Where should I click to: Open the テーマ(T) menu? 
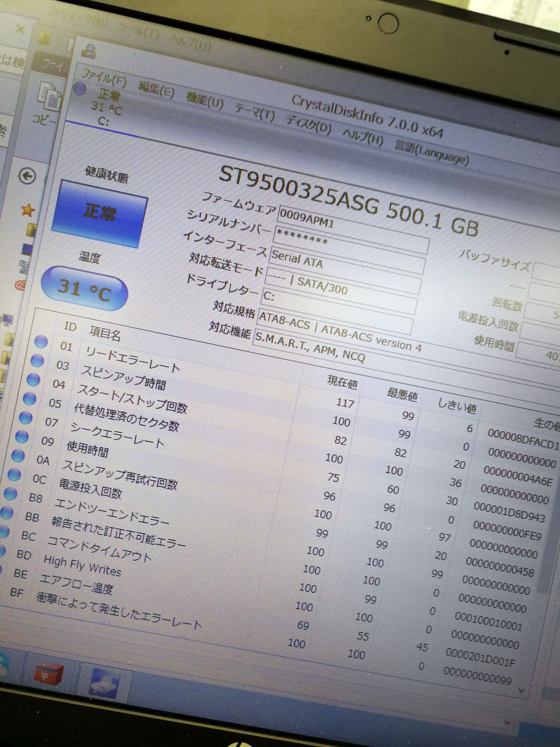pyautogui.click(x=254, y=112)
